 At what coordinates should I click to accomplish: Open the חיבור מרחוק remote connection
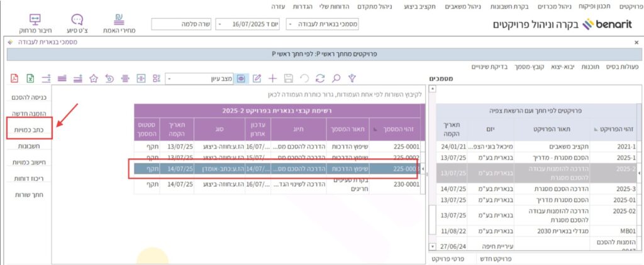[35, 24]
